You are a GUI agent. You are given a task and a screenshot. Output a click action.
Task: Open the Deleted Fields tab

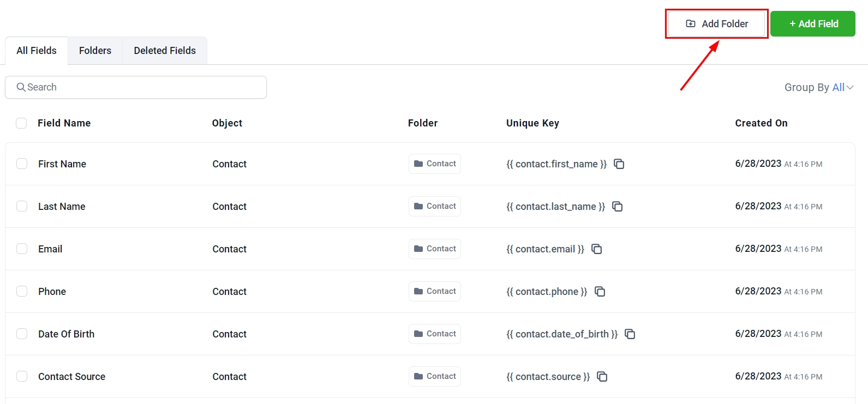coord(165,51)
